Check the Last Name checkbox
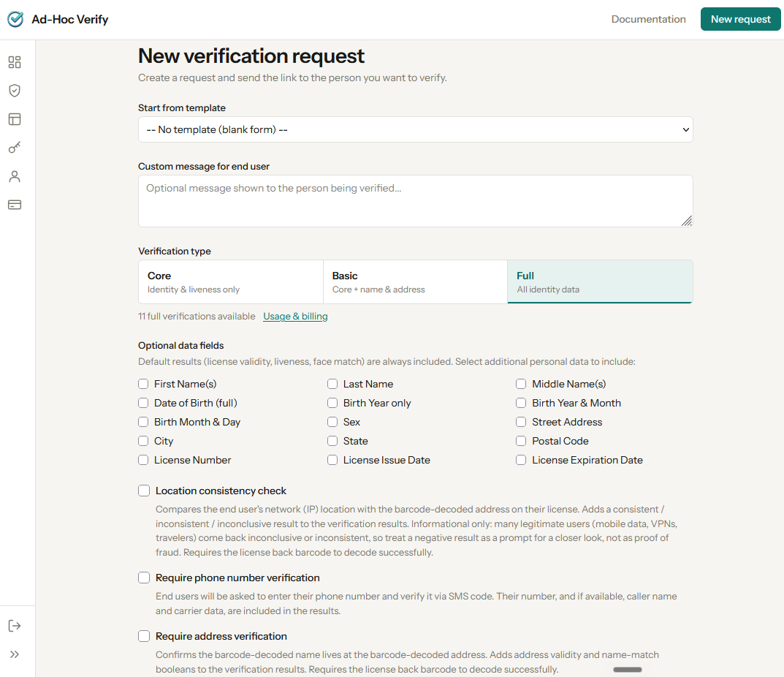 (x=332, y=384)
